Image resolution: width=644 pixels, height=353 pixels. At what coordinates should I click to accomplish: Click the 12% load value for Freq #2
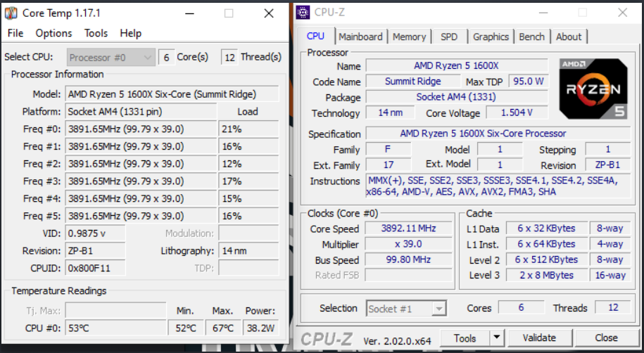248,164
